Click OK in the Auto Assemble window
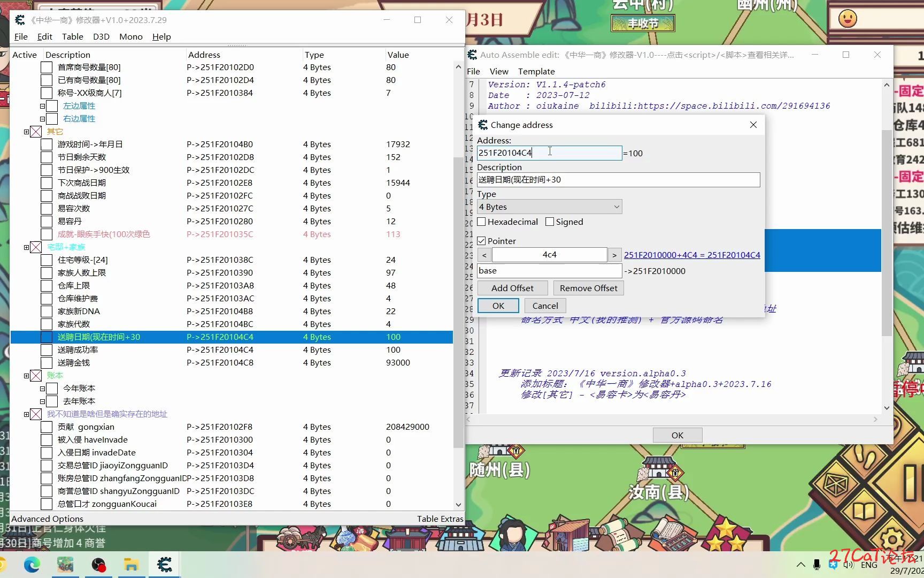This screenshot has width=924, height=578. coord(677,435)
